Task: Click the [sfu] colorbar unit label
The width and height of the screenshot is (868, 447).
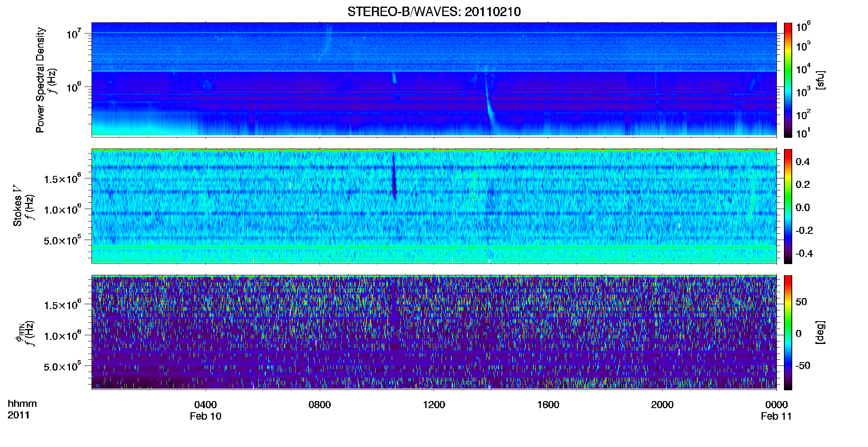Action: [x=820, y=80]
